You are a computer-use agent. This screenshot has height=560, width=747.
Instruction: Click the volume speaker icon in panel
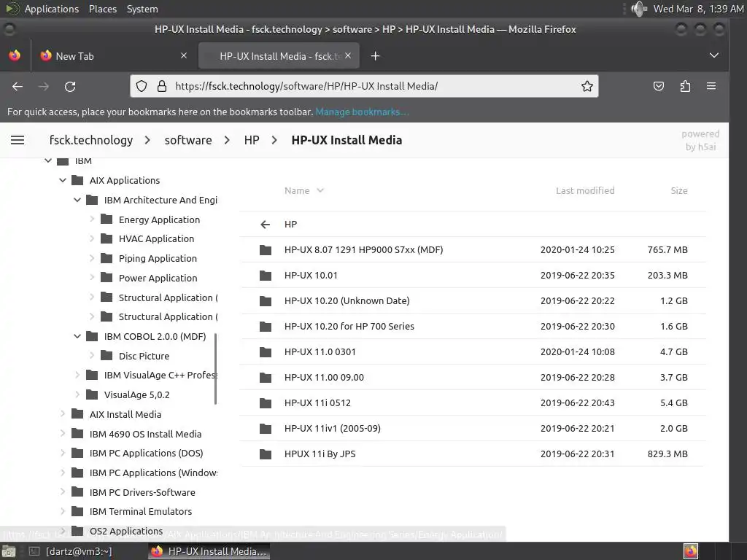coord(638,9)
